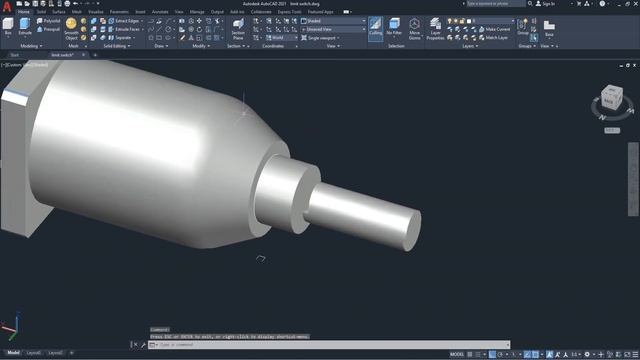Switch to Layout1 tab
This screenshot has width=640, height=360.
(x=33, y=353)
